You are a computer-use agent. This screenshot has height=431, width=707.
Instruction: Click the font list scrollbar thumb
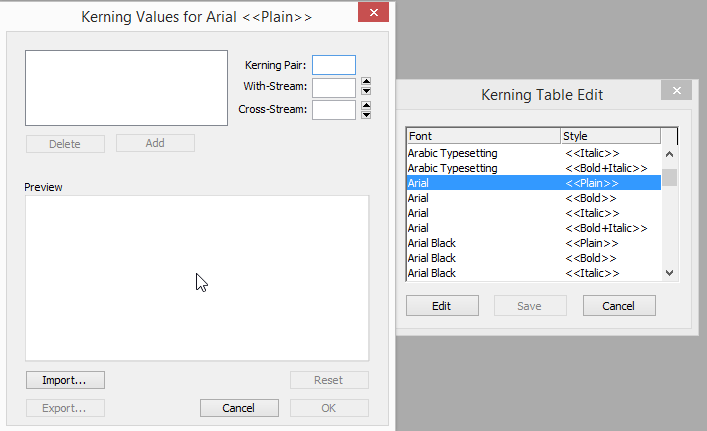tap(670, 177)
